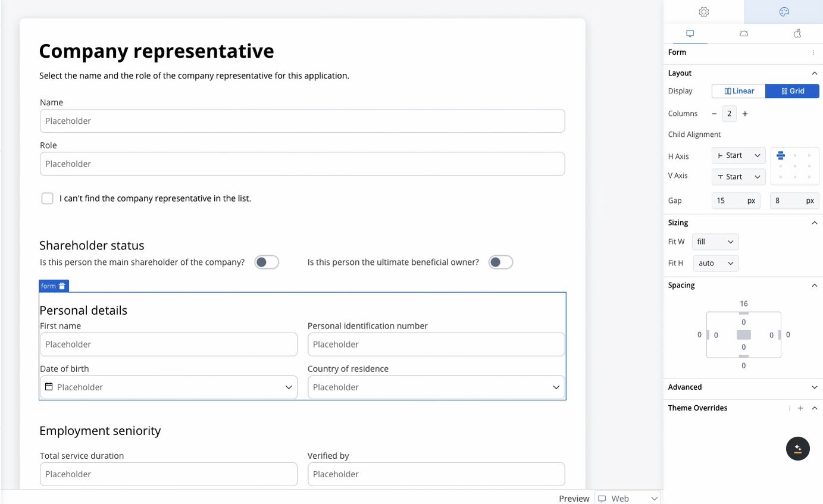Expand the Advanced section

click(x=815, y=387)
